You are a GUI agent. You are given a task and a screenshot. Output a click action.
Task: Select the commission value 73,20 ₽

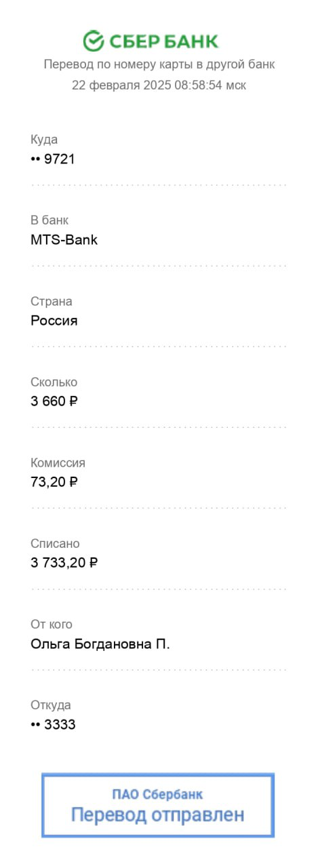tap(54, 483)
